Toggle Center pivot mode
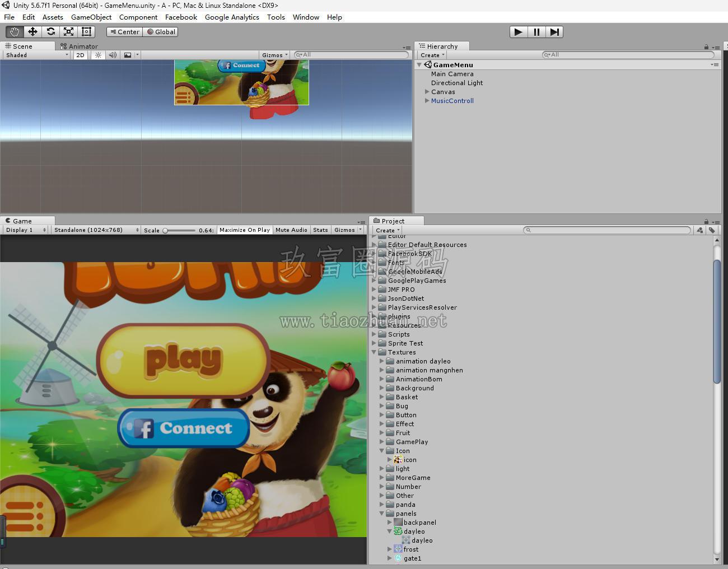Screen dimensions: 728x569 click(124, 32)
